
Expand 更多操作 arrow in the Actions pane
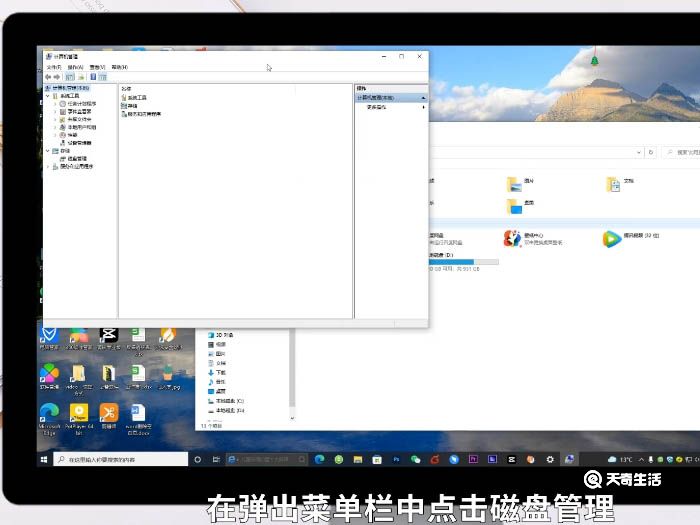click(423, 106)
